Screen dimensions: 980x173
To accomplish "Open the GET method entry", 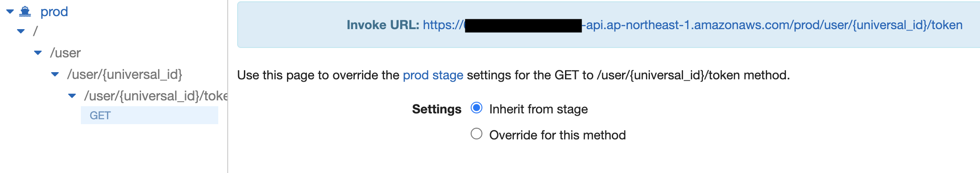I will click(150, 115).
